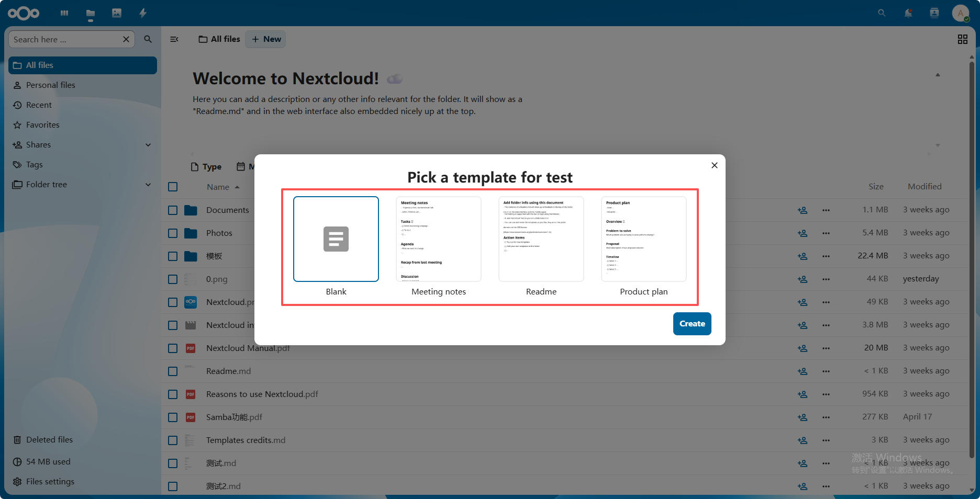
Task: Open the Type filter dropdown
Action: (206, 167)
